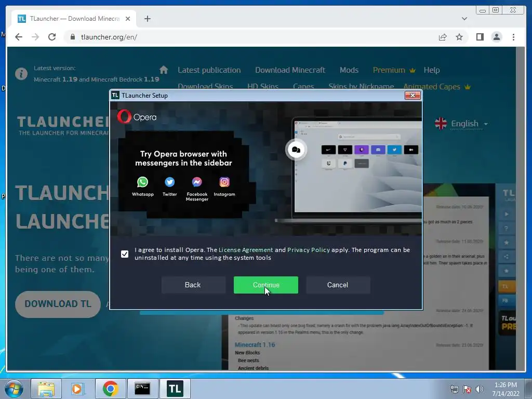Click the TL taskbar icon
Image resolution: width=532 pixels, height=399 pixels.
pyautogui.click(x=175, y=389)
